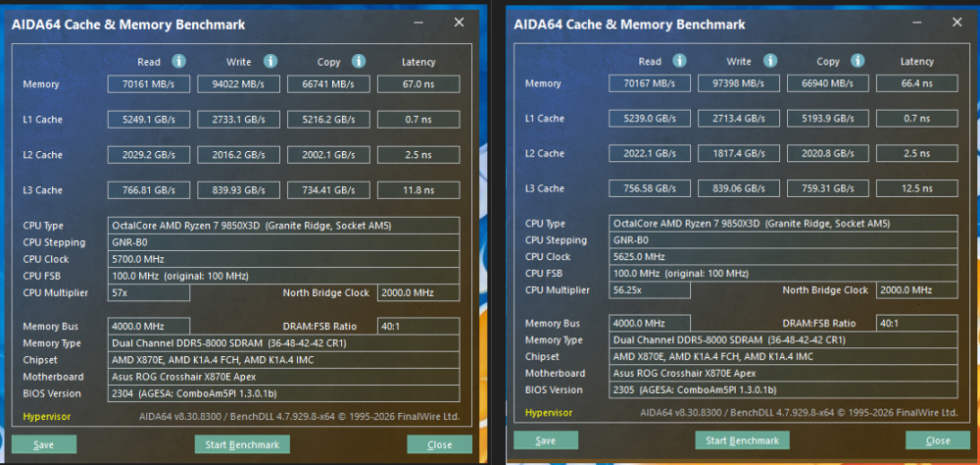This screenshot has width=980, height=465.
Task: Click Read info icon in left window
Action: (178, 62)
